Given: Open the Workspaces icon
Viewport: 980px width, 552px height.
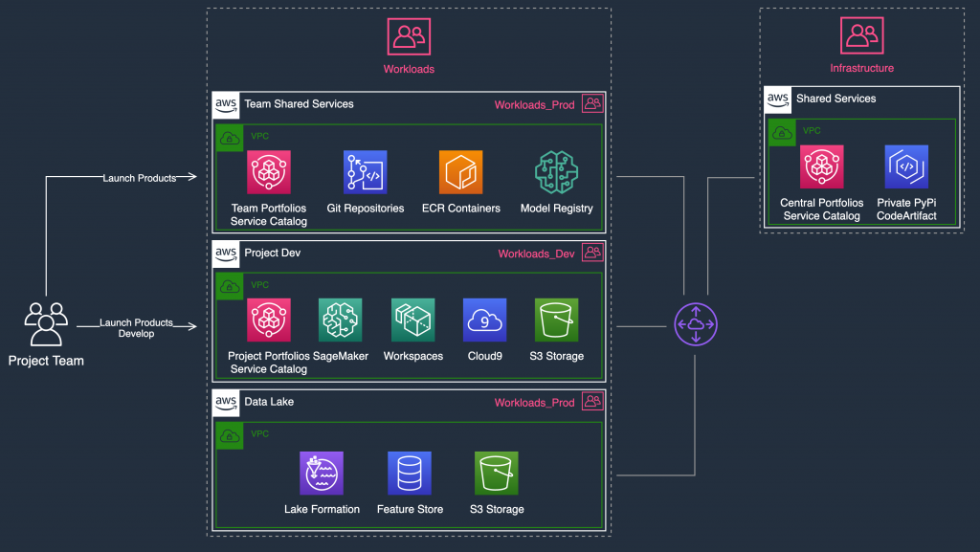Looking at the screenshot, I should pyautogui.click(x=412, y=320).
